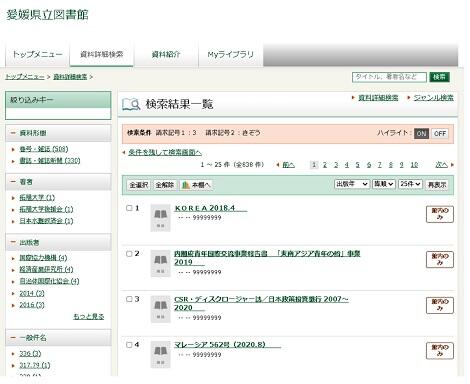Filter by the (330) material type

pyautogui.click(x=50, y=161)
